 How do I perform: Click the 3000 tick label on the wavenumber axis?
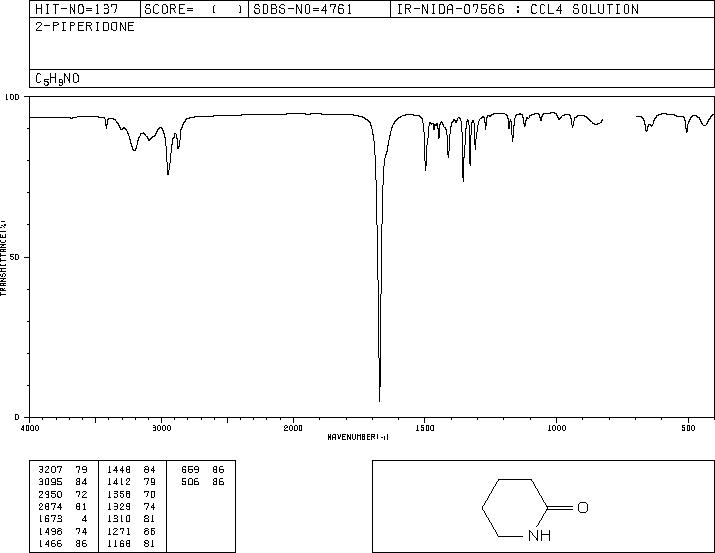pos(161,428)
